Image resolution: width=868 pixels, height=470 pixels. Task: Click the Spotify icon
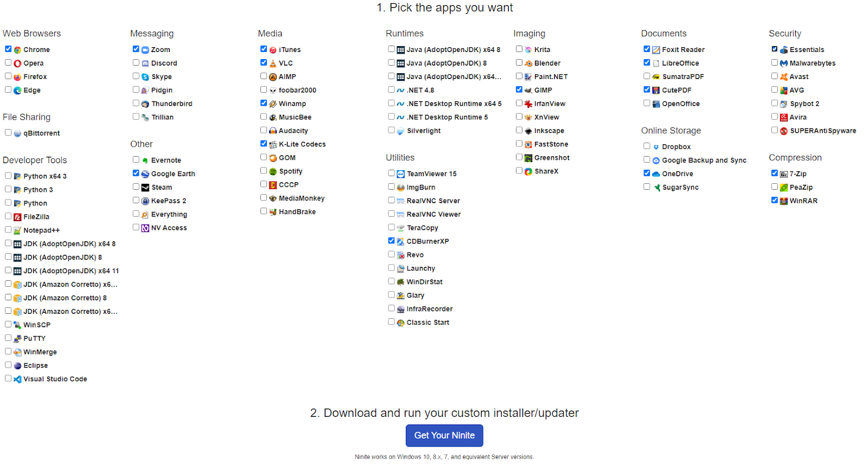pyautogui.click(x=273, y=171)
